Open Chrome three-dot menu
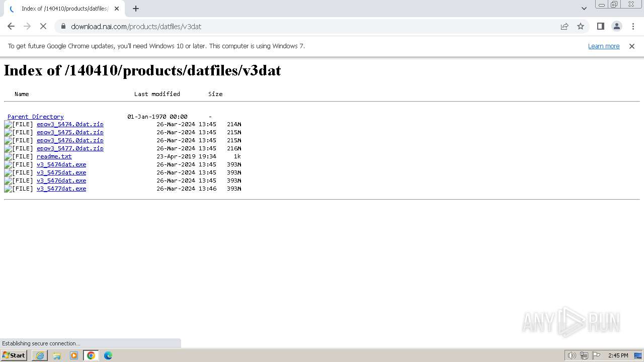Image resolution: width=644 pixels, height=362 pixels. pos(632,26)
